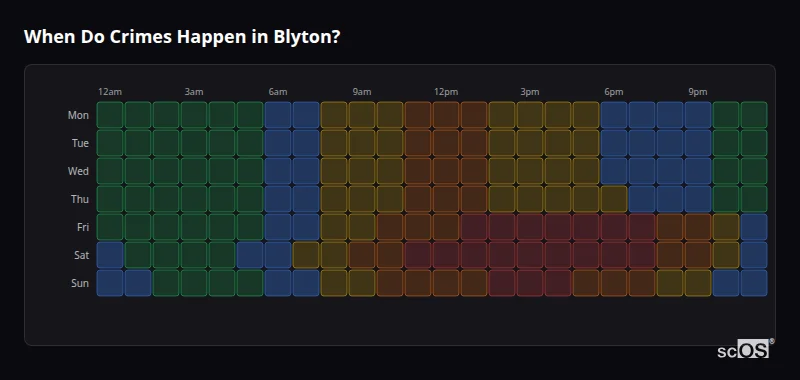Click the Mon 12pm orange cell
Image resolution: width=800 pixels, height=380 pixels.
[x=446, y=115]
